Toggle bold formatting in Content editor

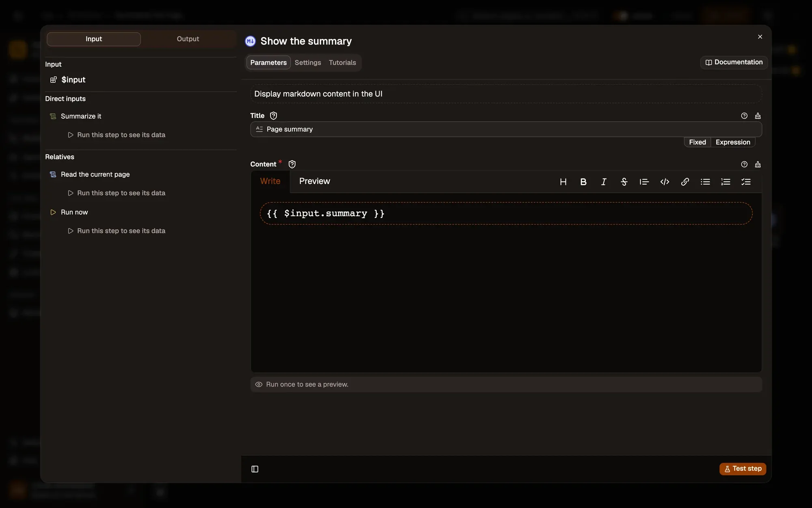[583, 182]
